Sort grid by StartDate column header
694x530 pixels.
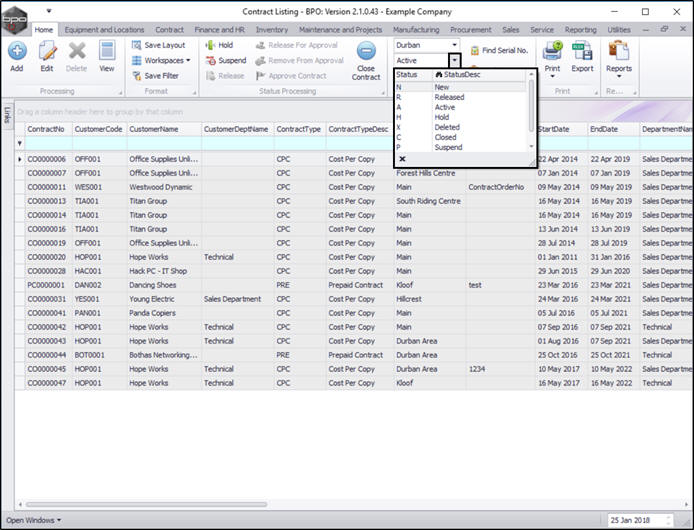pyautogui.click(x=561, y=129)
